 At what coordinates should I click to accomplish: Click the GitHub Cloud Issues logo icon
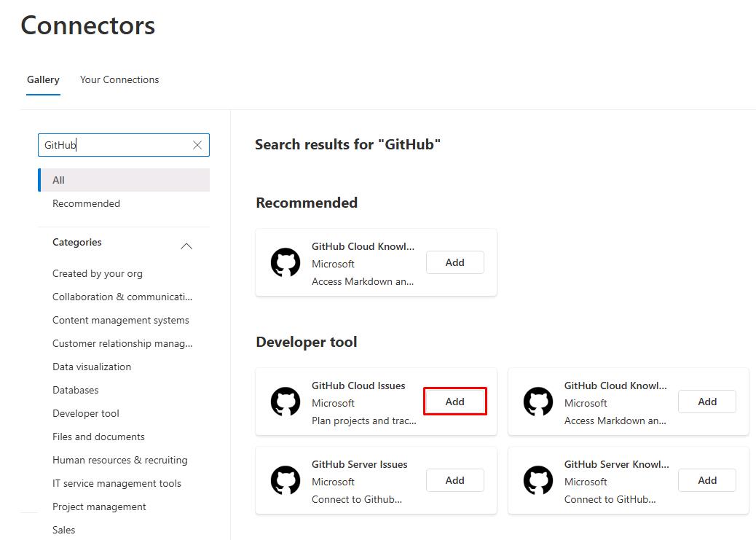(x=286, y=402)
